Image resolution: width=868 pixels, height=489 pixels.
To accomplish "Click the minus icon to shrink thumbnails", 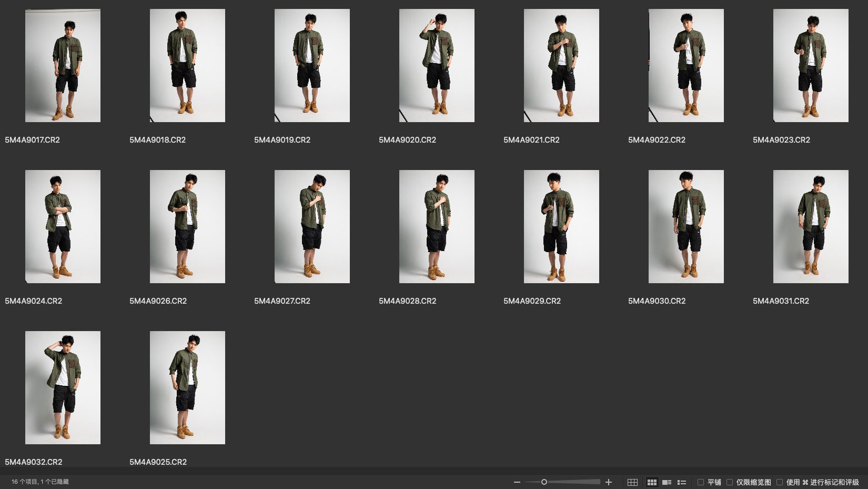I will click(x=517, y=482).
